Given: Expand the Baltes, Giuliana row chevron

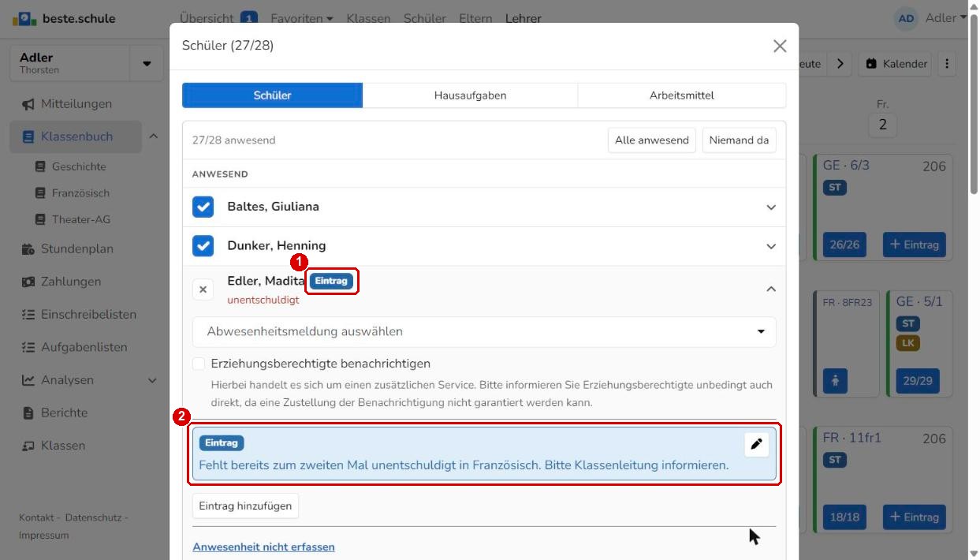Looking at the screenshot, I should tap(771, 207).
